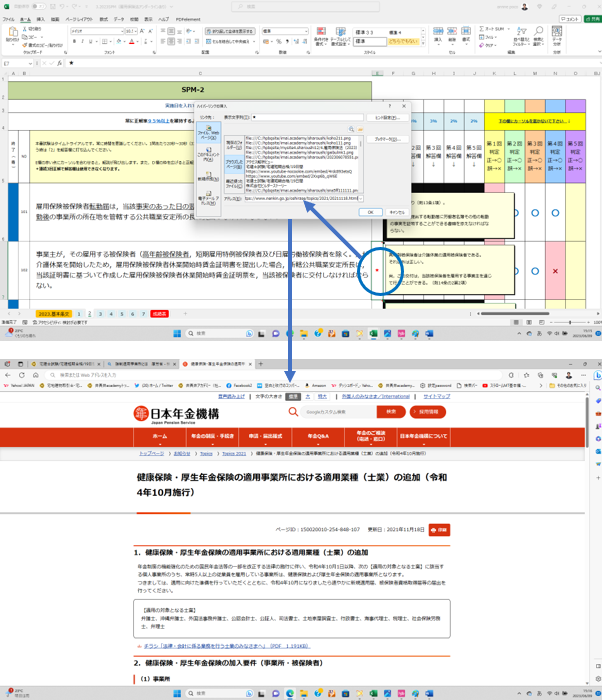
Task: Toggle the AutoSave switch in Excel title bar
Action: (x=39, y=7)
